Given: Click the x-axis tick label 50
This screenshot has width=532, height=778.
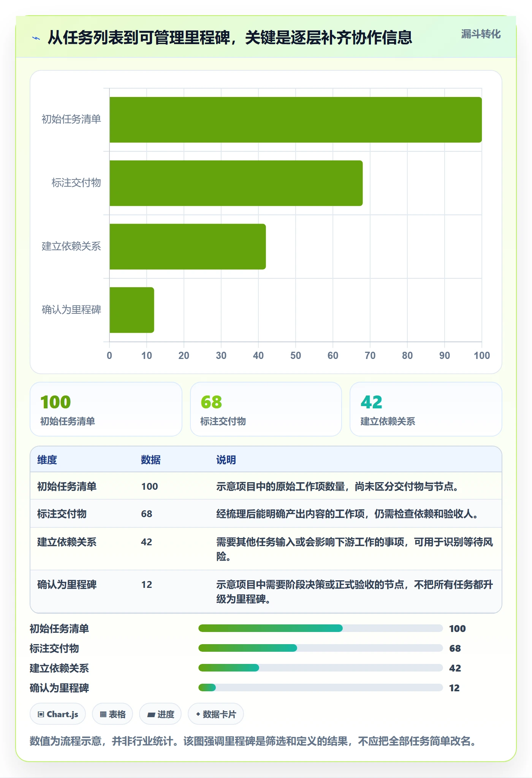Looking at the screenshot, I should [x=296, y=356].
